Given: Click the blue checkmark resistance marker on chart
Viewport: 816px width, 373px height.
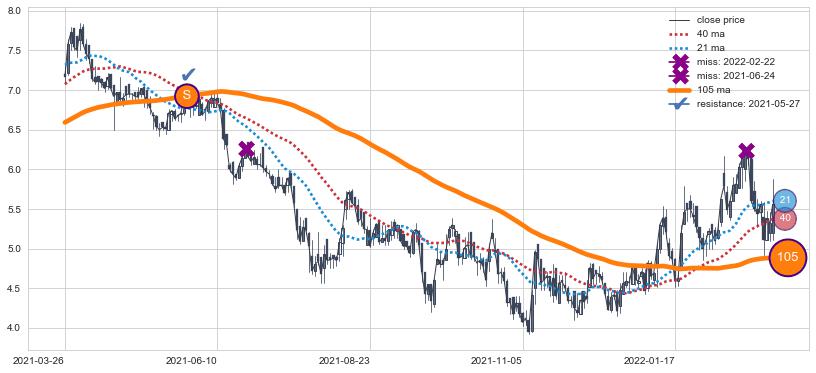Looking at the screenshot, I should (188, 74).
